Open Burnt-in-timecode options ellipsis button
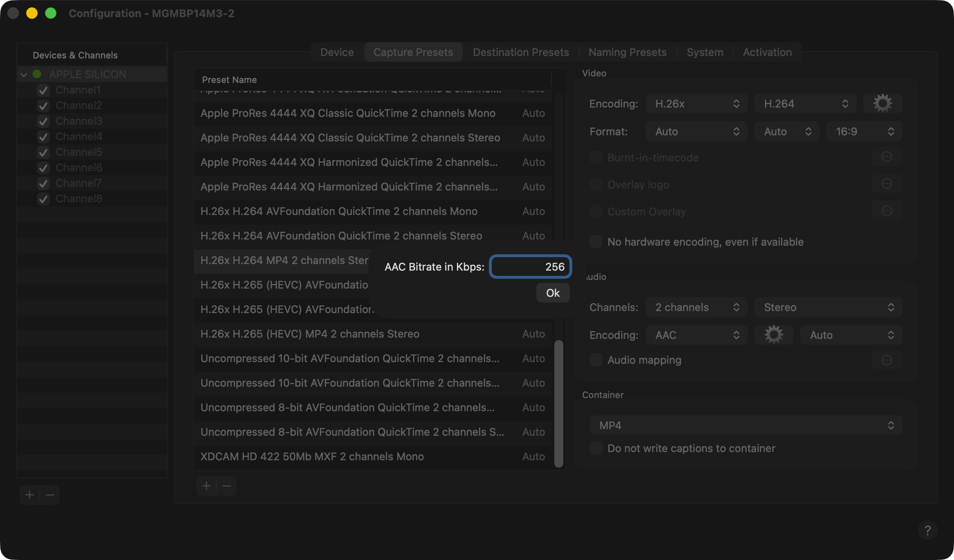 point(886,157)
